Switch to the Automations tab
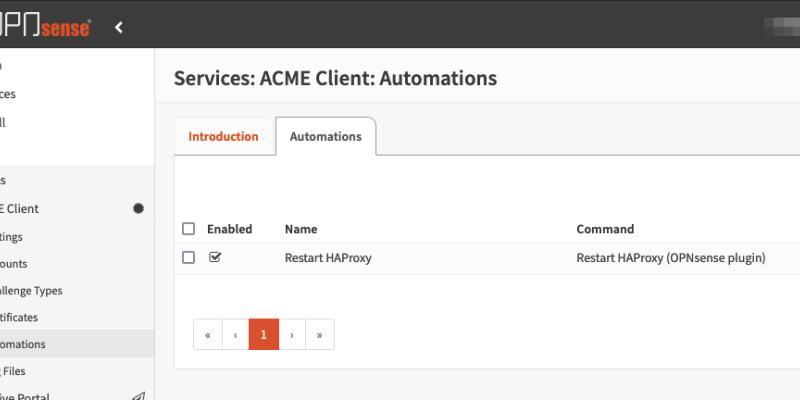This screenshot has height=400, width=800. [326, 137]
